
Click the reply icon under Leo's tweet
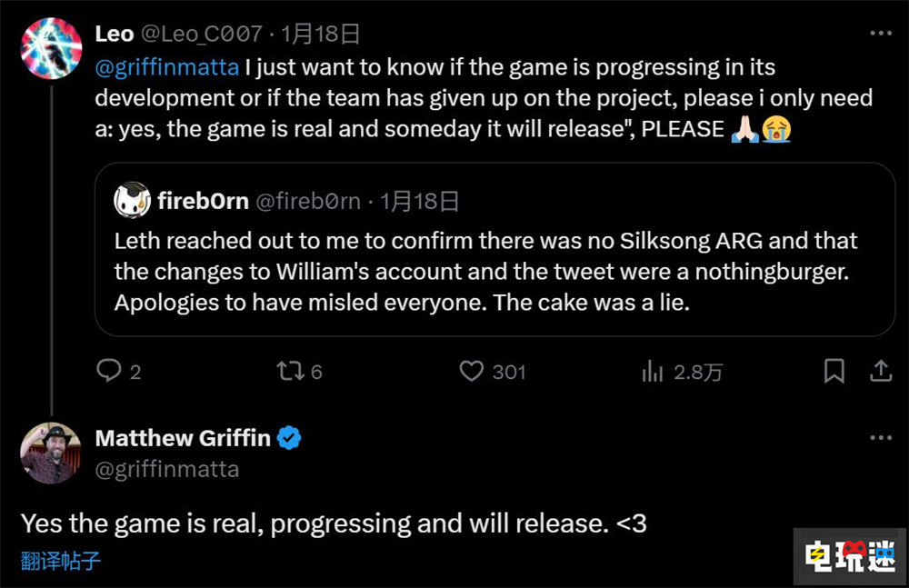(x=109, y=371)
